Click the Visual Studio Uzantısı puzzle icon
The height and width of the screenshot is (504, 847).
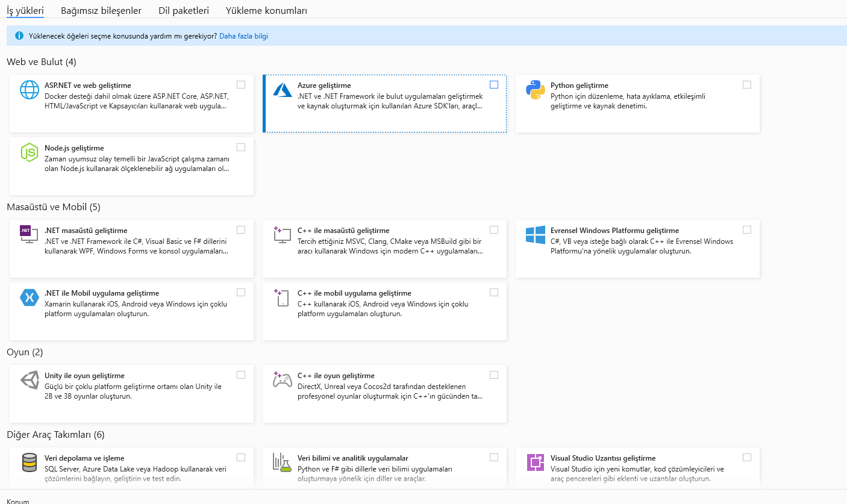(x=536, y=462)
